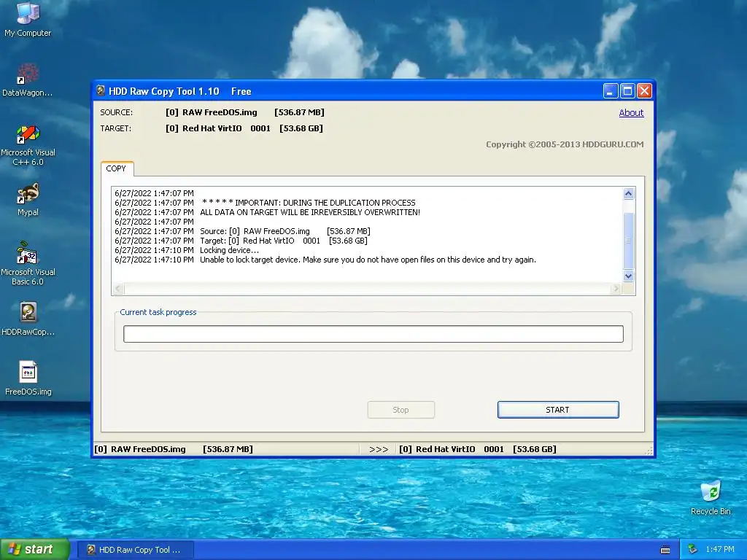
Task: Click HDD Raw Copy Tool taskbar button
Action: click(135, 550)
